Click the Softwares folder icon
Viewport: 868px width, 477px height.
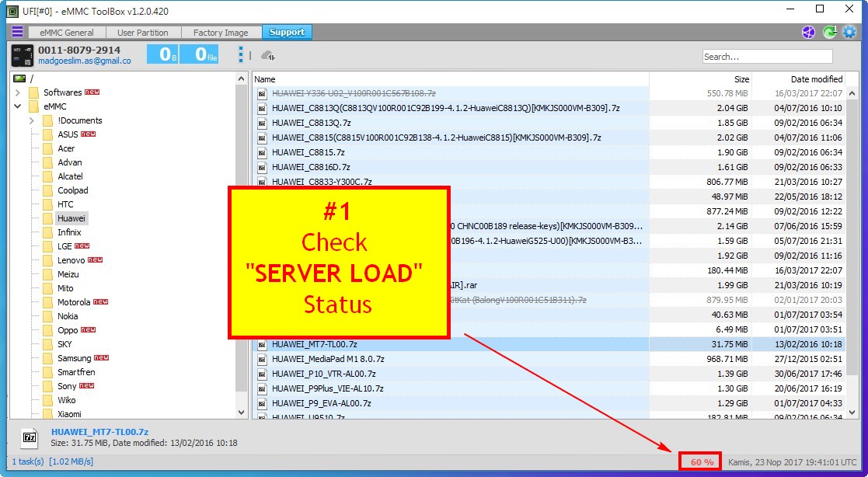click(33, 92)
